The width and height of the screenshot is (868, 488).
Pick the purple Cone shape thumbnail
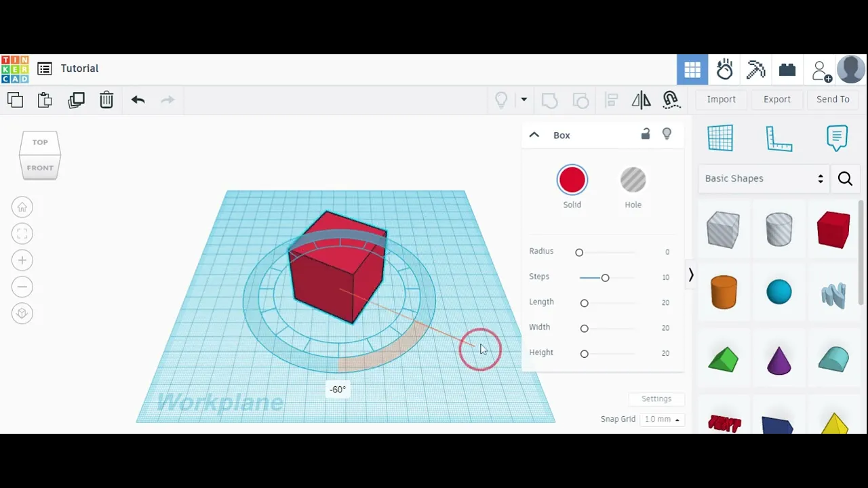tap(779, 359)
